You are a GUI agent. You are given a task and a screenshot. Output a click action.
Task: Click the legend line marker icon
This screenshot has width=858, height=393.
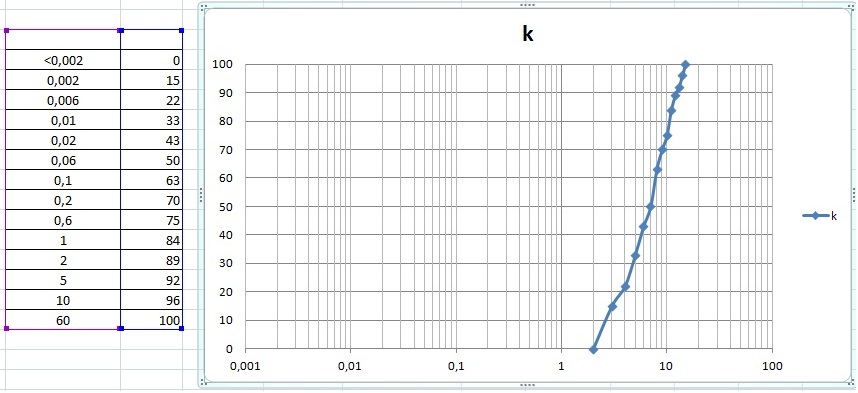click(x=815, y=216)
